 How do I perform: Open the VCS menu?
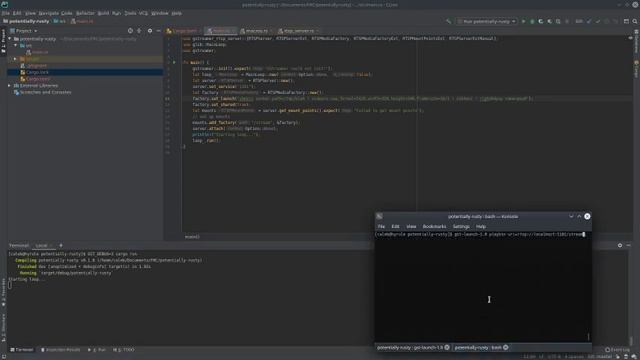[x=143, y=13]
